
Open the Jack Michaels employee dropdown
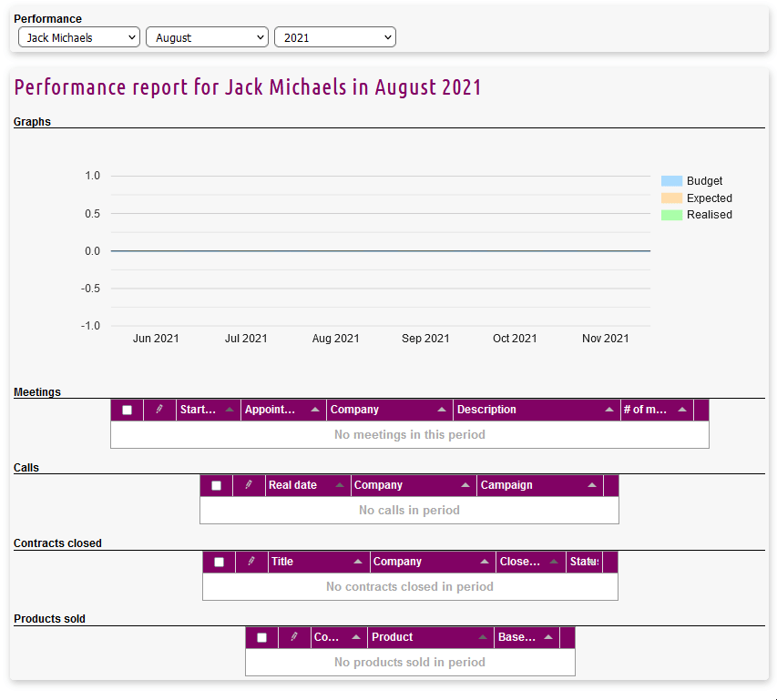[79, 37]
